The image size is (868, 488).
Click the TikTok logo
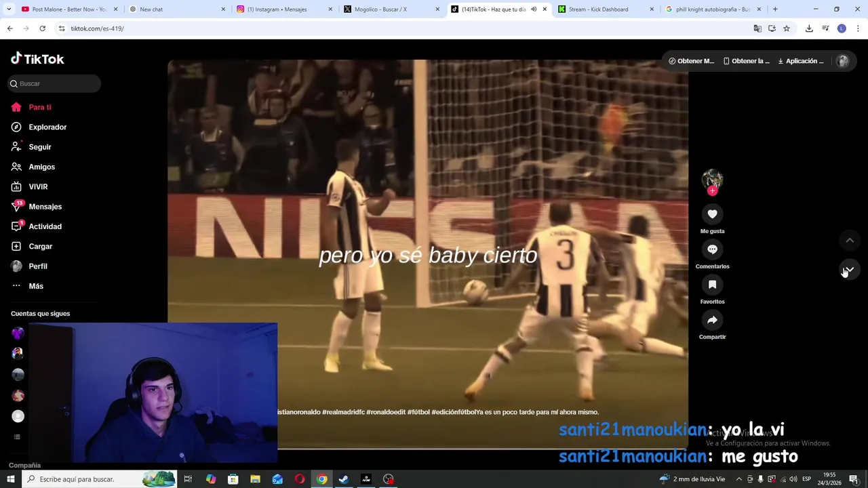click(x=37, y=59)
